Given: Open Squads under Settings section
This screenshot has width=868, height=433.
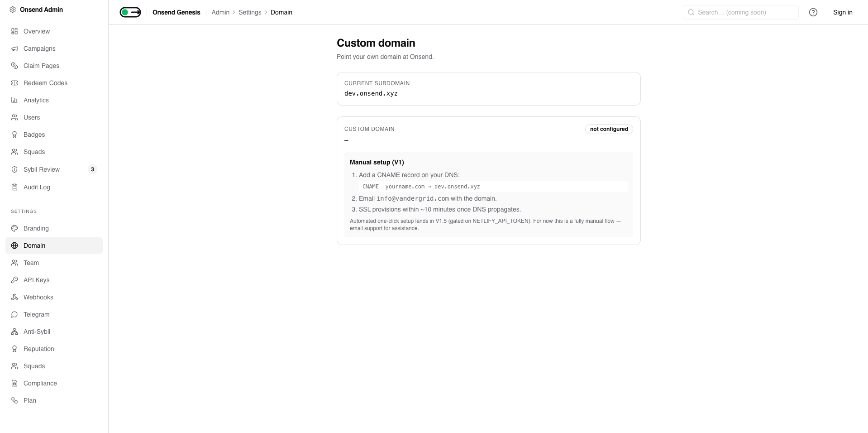Looking at the screenshot, I should (54, 366).
